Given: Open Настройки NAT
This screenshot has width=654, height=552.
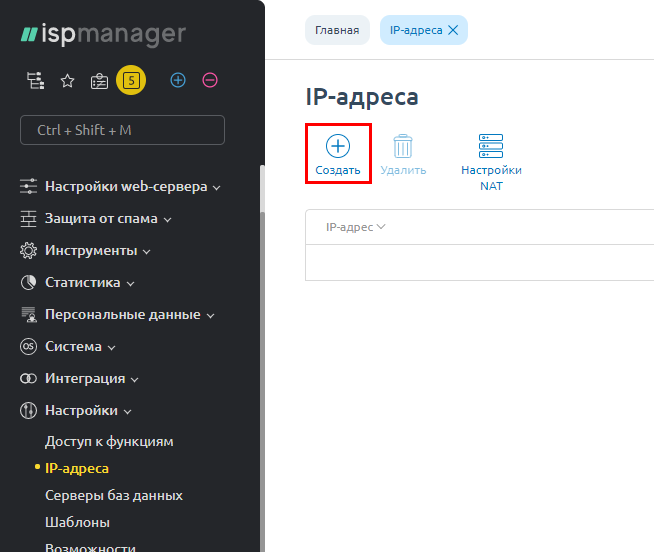Looking at the screenshot, I should pos(491,162).
